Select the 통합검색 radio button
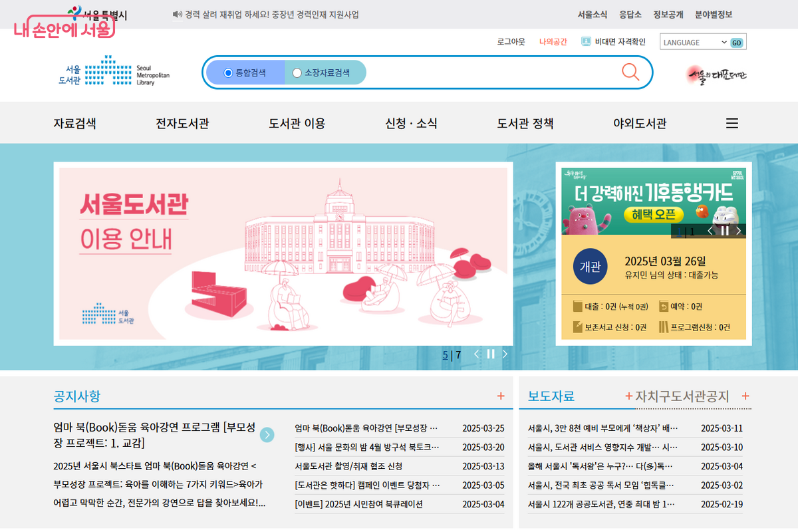This screenshot has width=798, height=532. 229,72
